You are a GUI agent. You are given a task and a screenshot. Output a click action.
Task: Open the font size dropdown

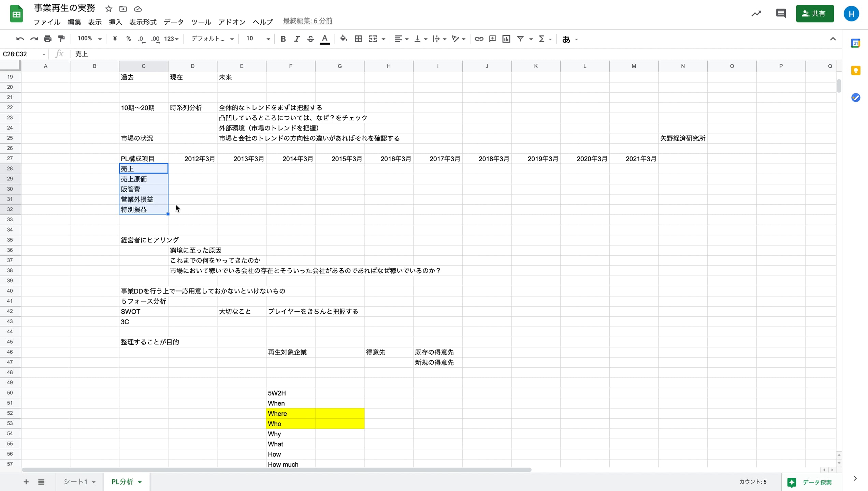coord(268,39)
